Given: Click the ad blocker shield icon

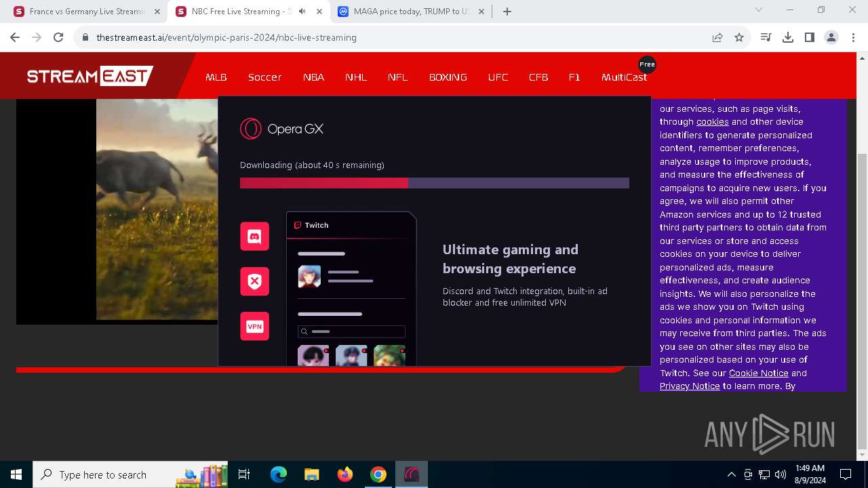Looking at the screenshot, I should pos(255,281).
